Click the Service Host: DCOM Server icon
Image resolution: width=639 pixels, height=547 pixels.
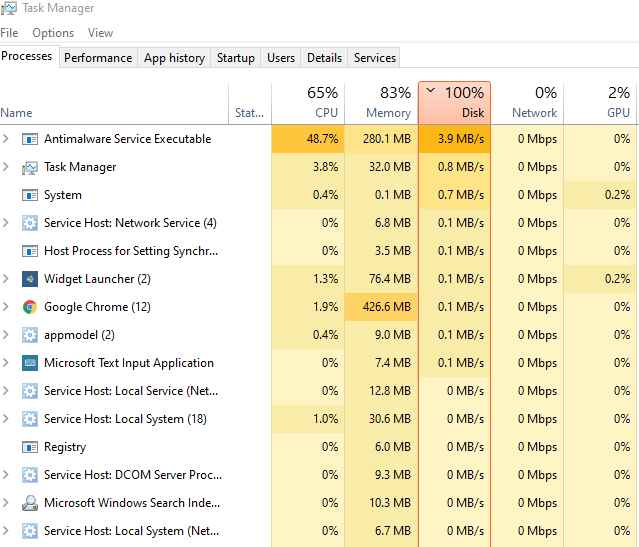tap(30, 475)
